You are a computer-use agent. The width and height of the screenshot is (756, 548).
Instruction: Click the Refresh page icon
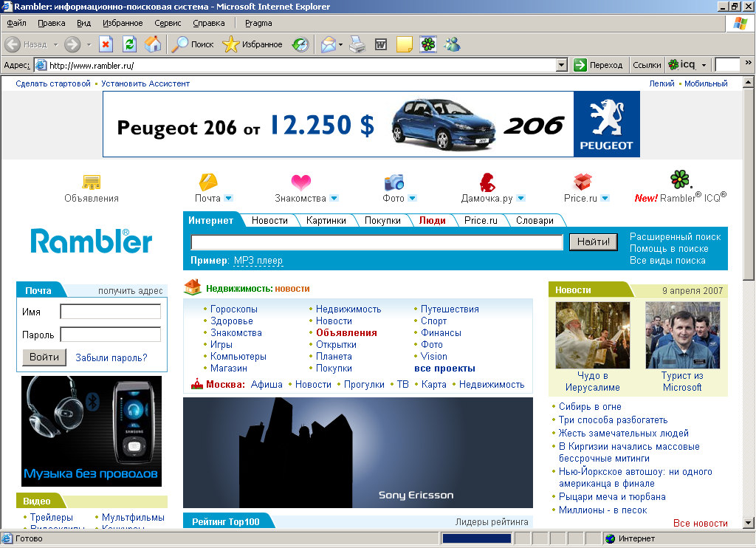click(129, 44)
